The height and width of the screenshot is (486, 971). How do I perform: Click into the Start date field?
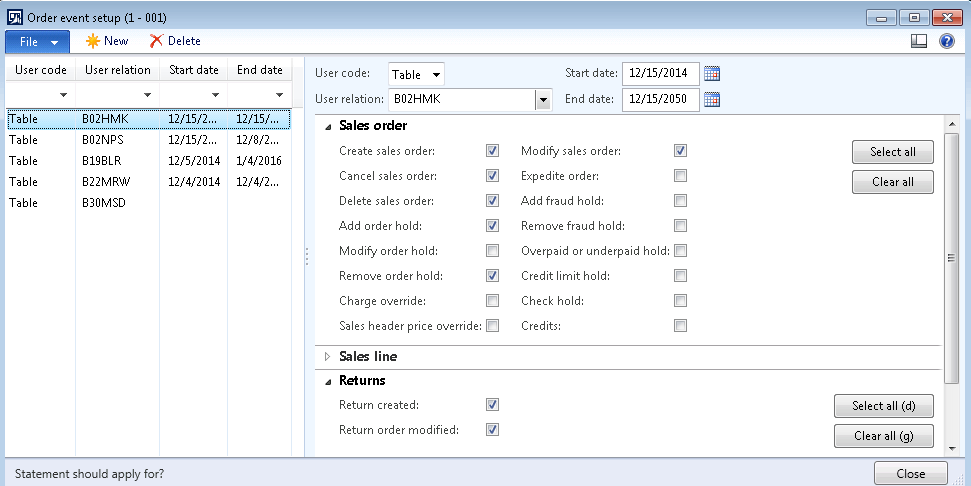click(x=660, y=74)
